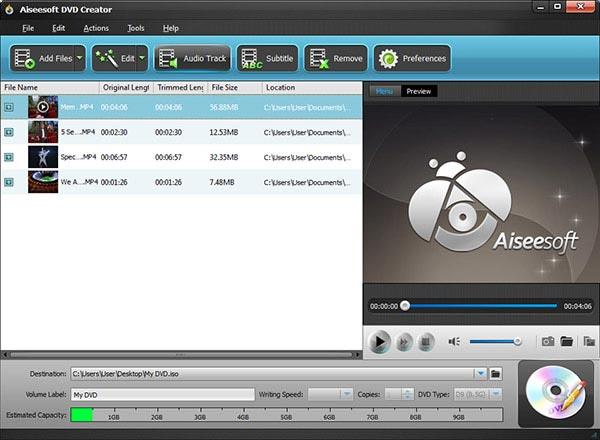Select the 5 Se...MP4 file row

coord(181,132)
